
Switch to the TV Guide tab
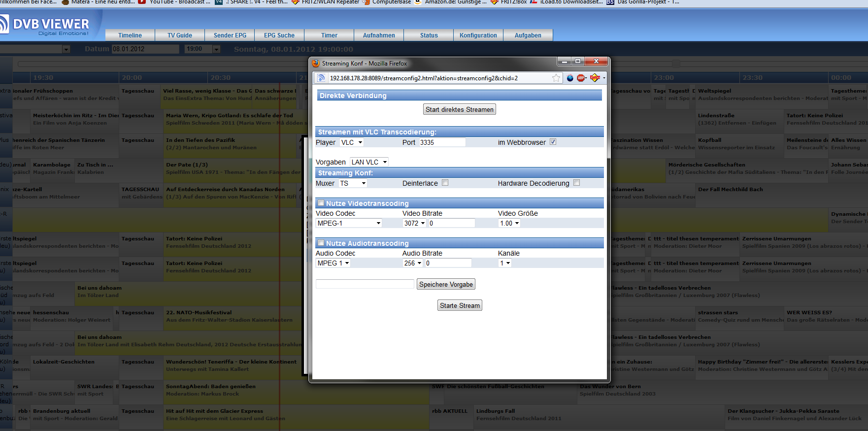[x=179, y=35]
